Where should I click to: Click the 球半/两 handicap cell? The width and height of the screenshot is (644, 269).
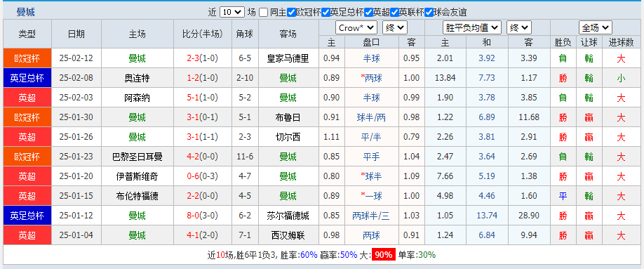371,117
